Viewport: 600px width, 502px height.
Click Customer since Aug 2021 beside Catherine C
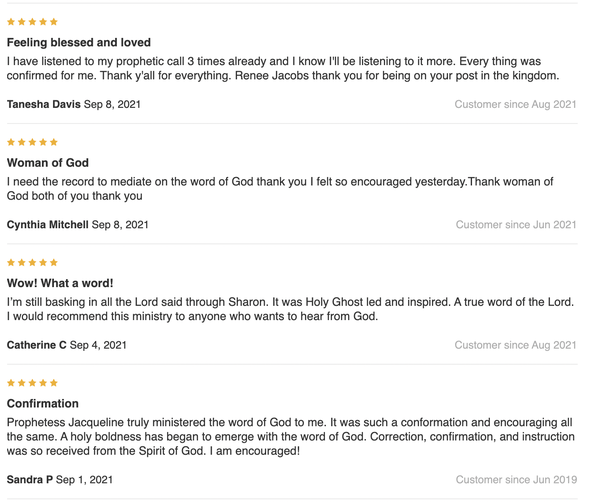(515, 345)
